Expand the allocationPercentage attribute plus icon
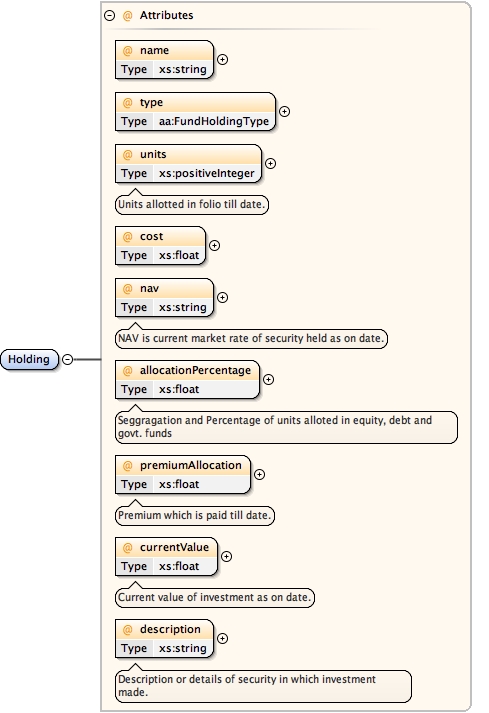The width and height of the screenshot is (489, 713). [x=268, y=379]
